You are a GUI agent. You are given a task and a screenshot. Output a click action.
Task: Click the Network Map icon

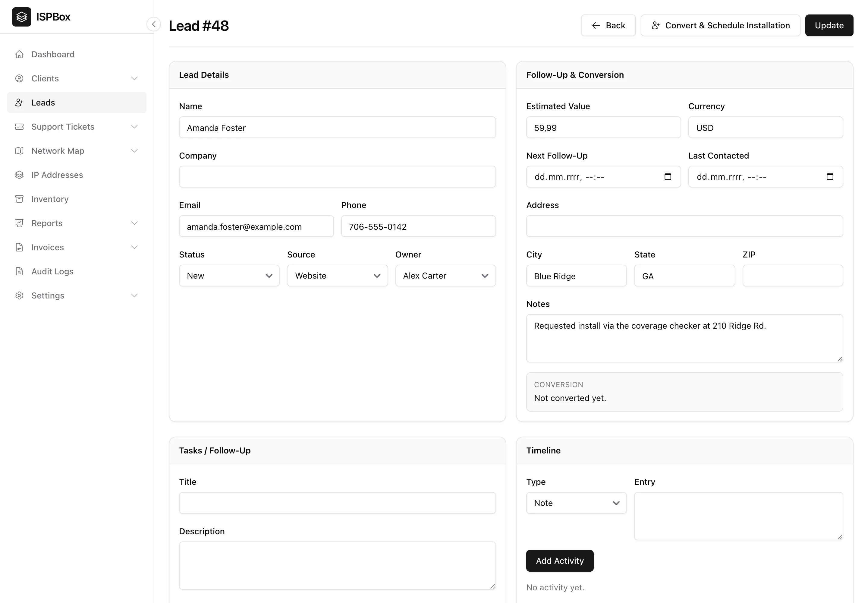pos(19,151)
